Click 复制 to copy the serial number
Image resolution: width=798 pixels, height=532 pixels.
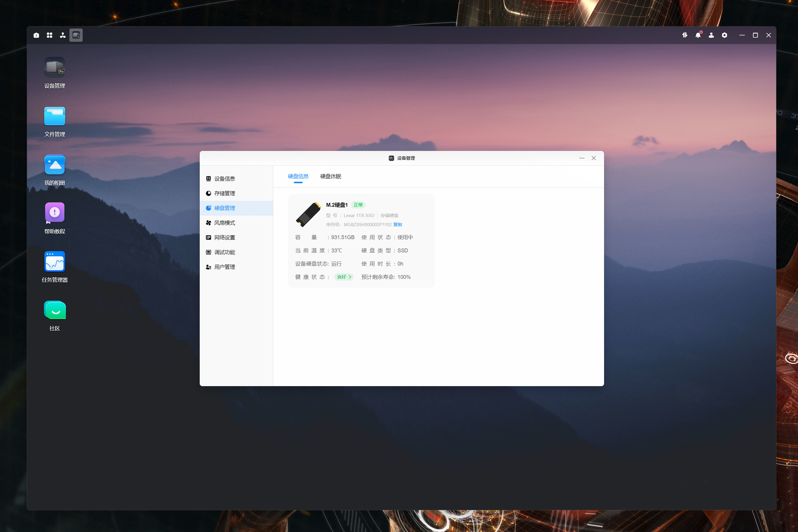click(397, 225)
